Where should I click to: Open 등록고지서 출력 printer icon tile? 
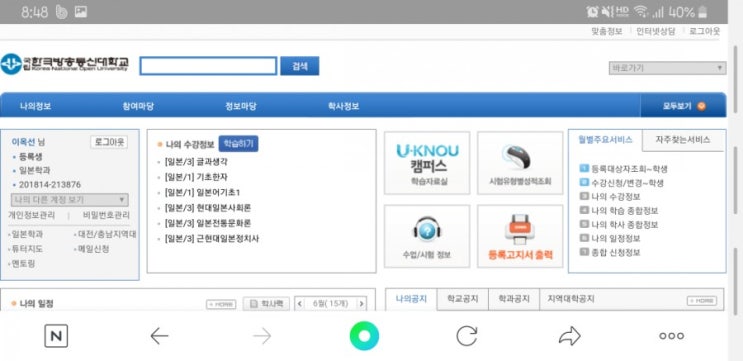tap(520, 236)
